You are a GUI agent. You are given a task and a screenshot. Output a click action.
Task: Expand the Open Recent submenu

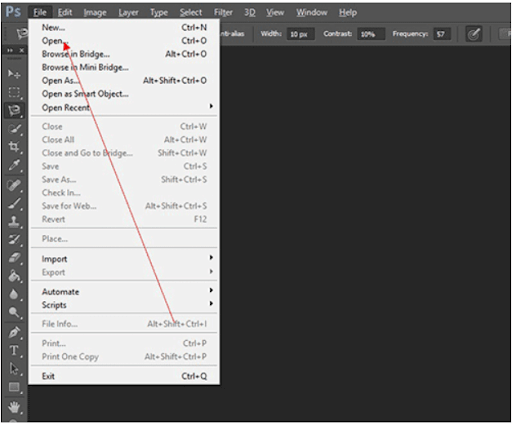124,107
